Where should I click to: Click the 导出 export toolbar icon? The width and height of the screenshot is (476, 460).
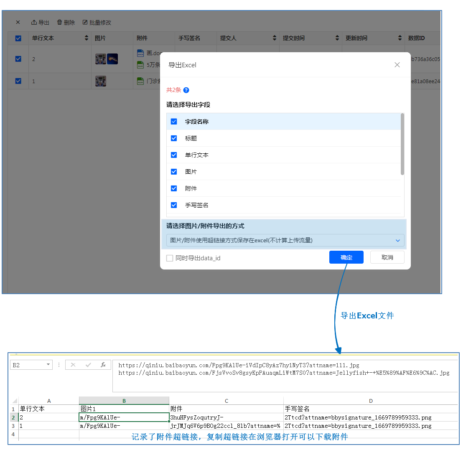pos(34,23)
